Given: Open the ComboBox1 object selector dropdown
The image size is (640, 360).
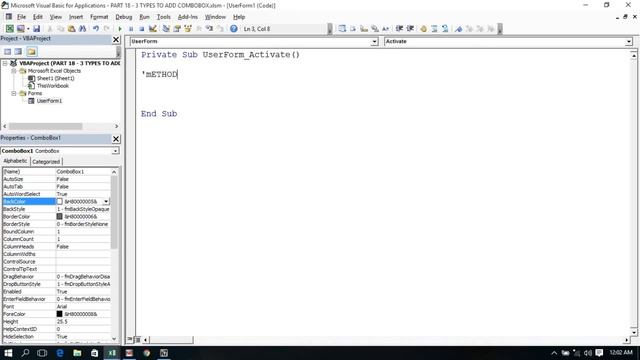Looking at the screenshot, I should pyautogui.click(x=116, y=151).
